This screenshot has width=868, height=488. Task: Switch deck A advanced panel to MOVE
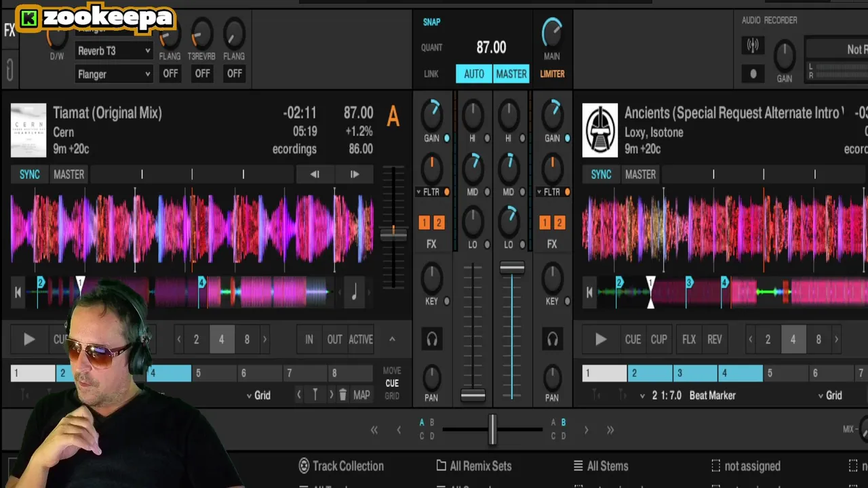pyautogui.click(x=392, y=371)
